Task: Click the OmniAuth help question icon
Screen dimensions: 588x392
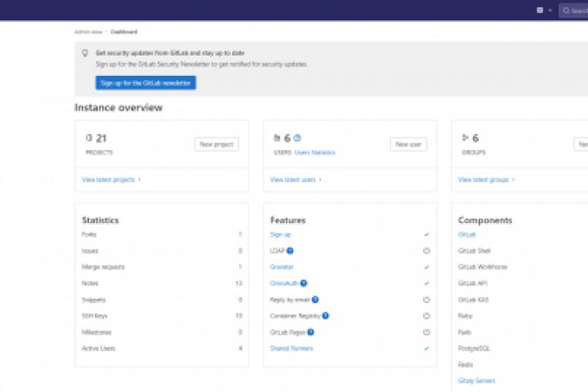Action: pos(304,283)
